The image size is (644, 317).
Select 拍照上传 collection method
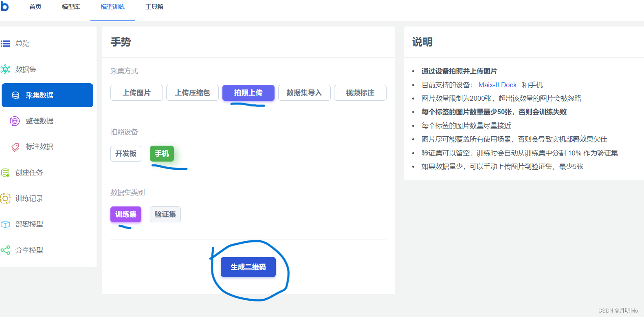point(248,93)
